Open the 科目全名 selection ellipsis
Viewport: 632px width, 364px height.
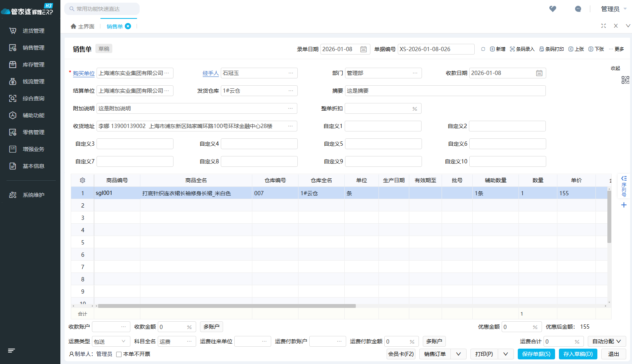point(189,341)
